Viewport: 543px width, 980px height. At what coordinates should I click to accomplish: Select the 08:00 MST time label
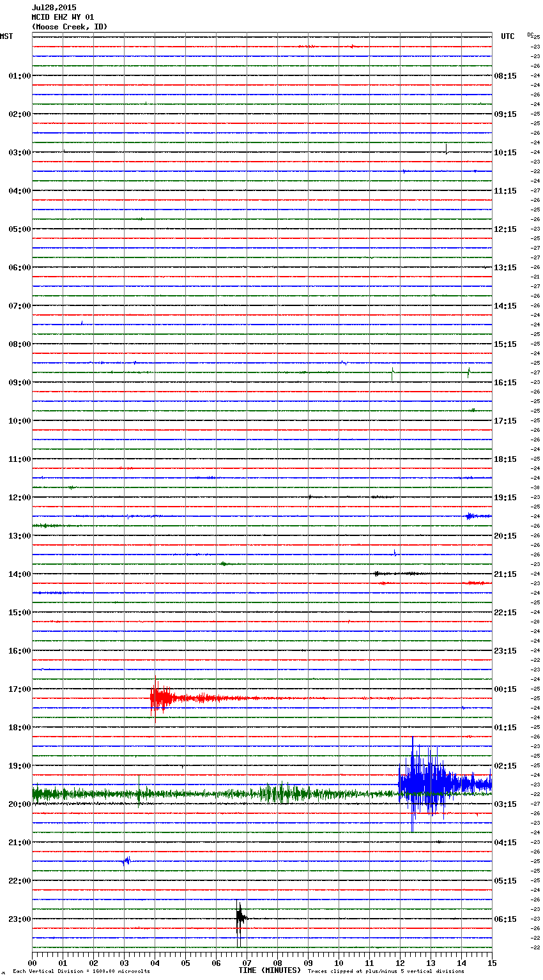19,344
